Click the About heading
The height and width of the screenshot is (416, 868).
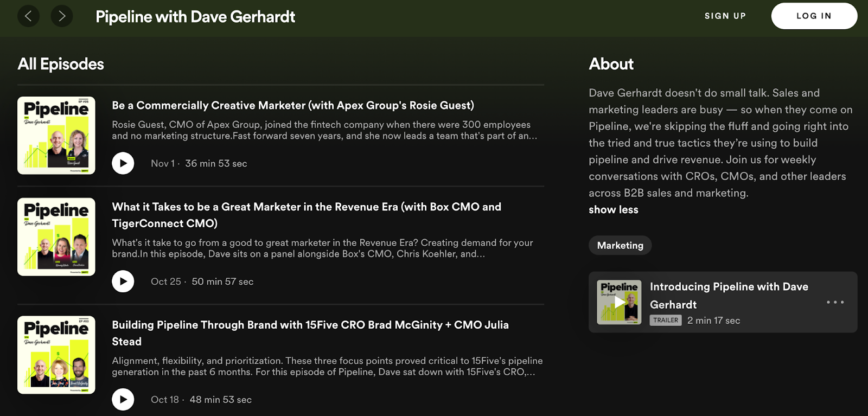[x=611, y=64]
